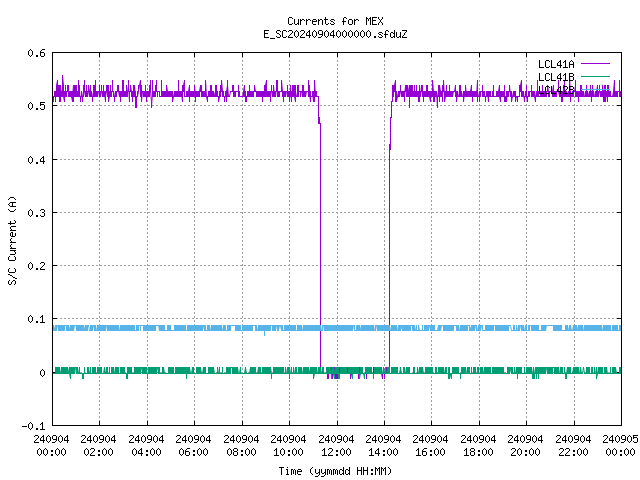The width and height of the screenshot is (640, 480).
Task: Click the 0.4 y-axis tick label
Action: tap(36, 160)
